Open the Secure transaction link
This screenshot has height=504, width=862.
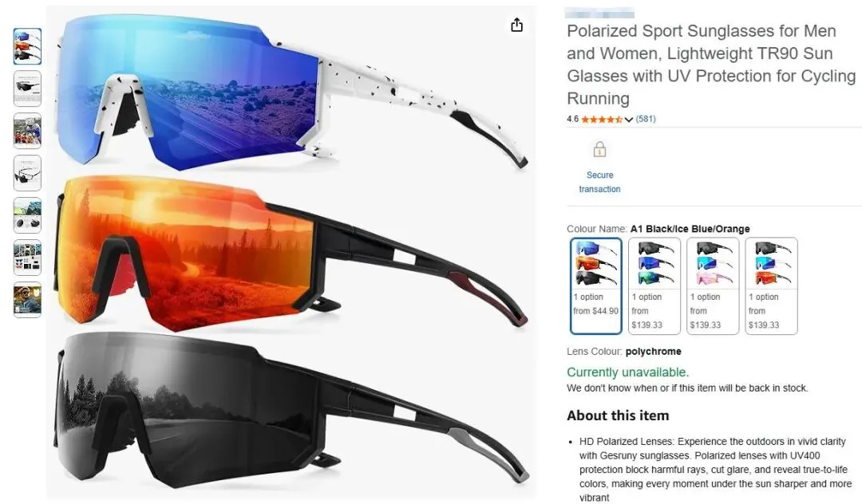[x=599, y=182]
